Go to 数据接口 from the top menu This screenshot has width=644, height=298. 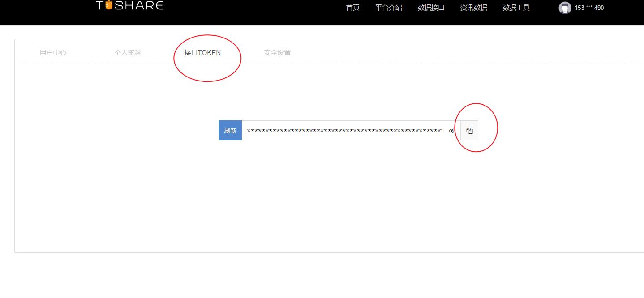coord(430,8)
